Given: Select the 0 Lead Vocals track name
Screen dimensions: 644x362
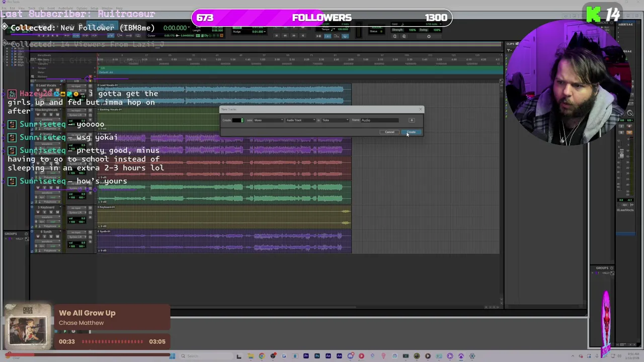Looking at the screenshot, I should [x=46, y=85].
